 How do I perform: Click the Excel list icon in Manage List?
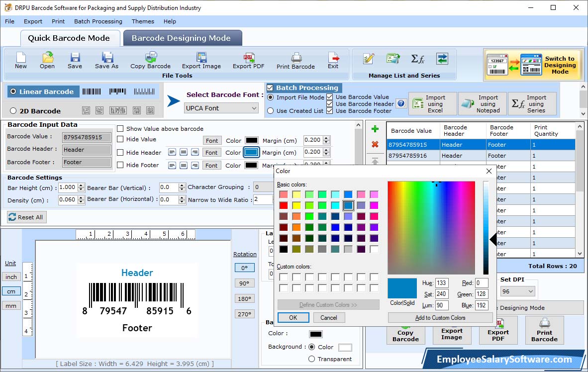pyautogui.click(x=393, y=59)
